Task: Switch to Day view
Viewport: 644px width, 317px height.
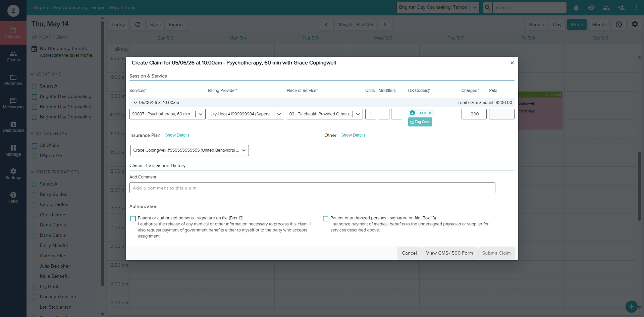Action: click(x=557, y=24)
